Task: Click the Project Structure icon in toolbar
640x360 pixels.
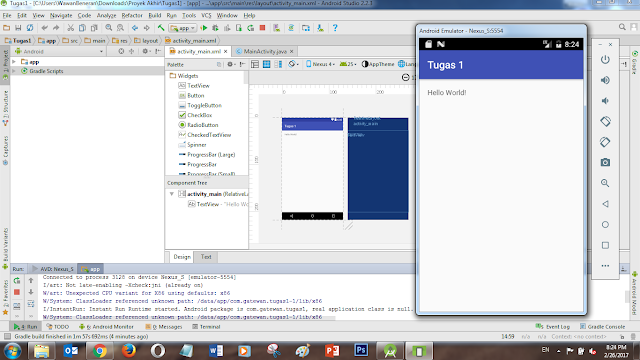Action: point(306,28)
